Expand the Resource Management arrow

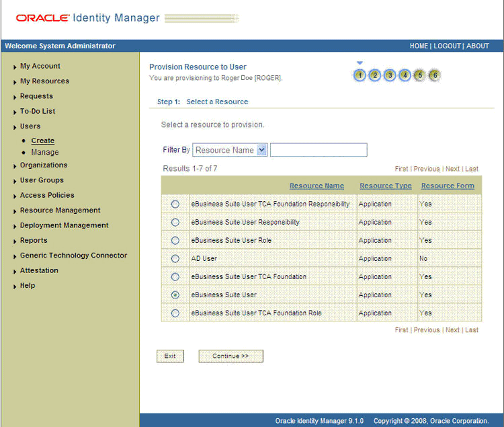coord(15,211)
